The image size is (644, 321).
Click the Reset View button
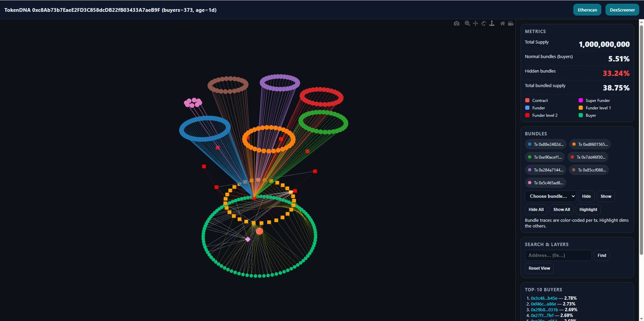click(x=538, y=268)
